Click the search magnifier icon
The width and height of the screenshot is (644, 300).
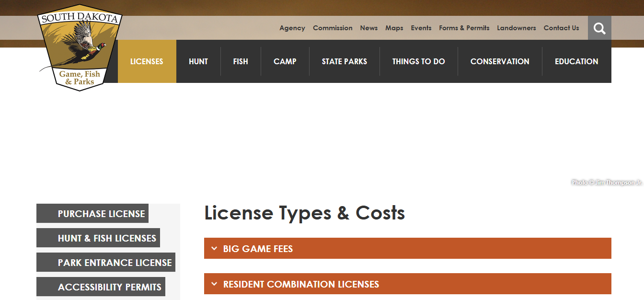click(x=599, y=28)
